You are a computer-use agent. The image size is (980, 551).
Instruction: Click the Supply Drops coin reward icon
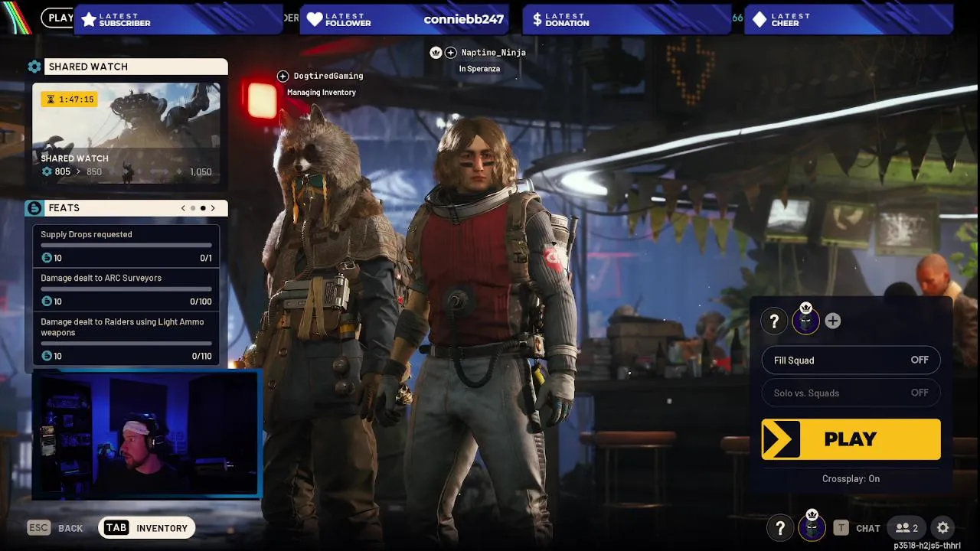pos(47,258)
